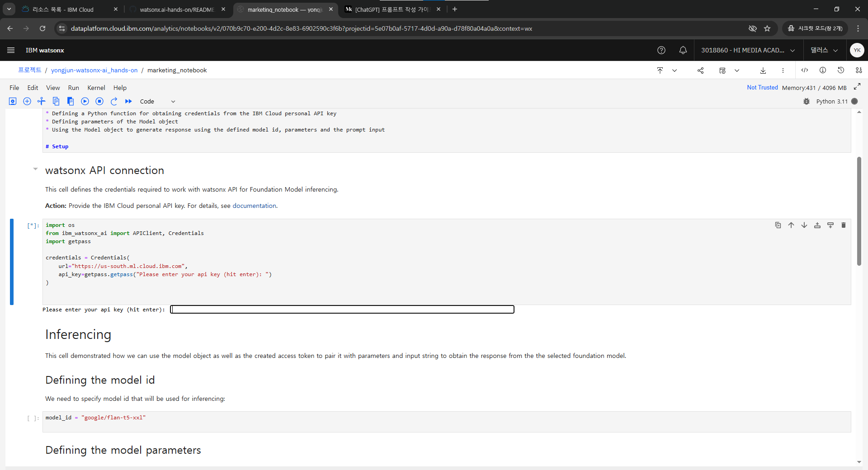Insert a new cell with the plus icon
The height and width of the screenshot is (470, 868).
click(27, 101)
